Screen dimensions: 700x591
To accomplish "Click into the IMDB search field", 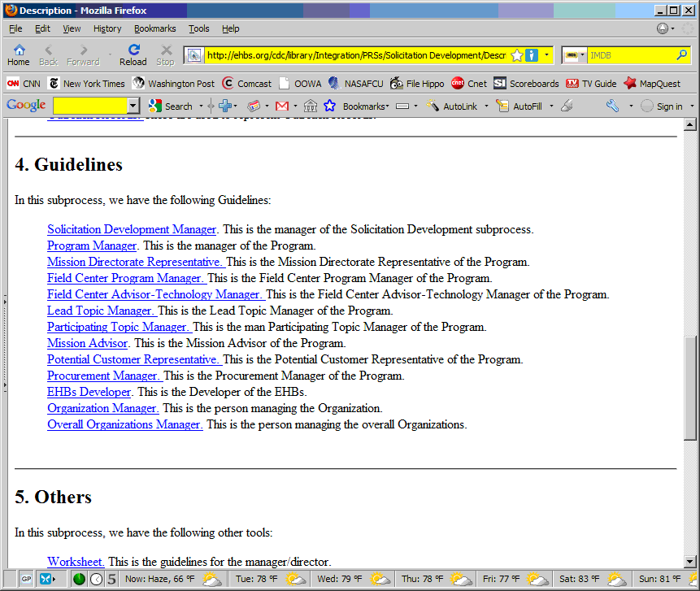I will click(x=630, y=55).
